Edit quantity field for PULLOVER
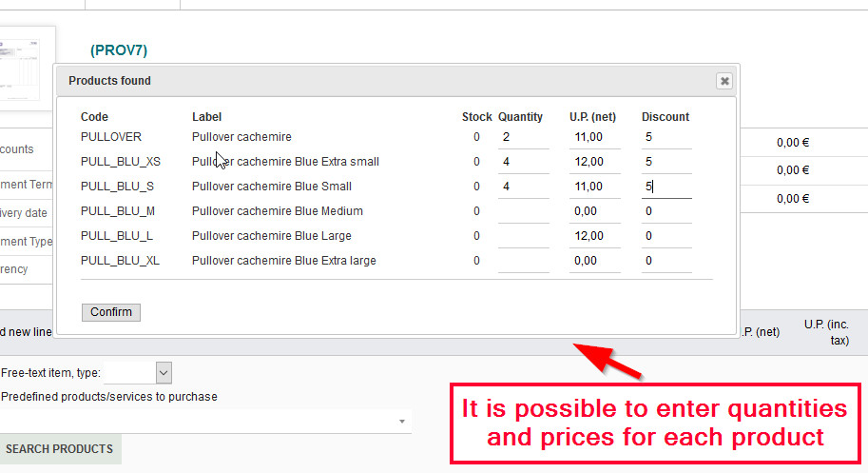The height and width of the screenshot is (473, 868). (x=523, y=137)
